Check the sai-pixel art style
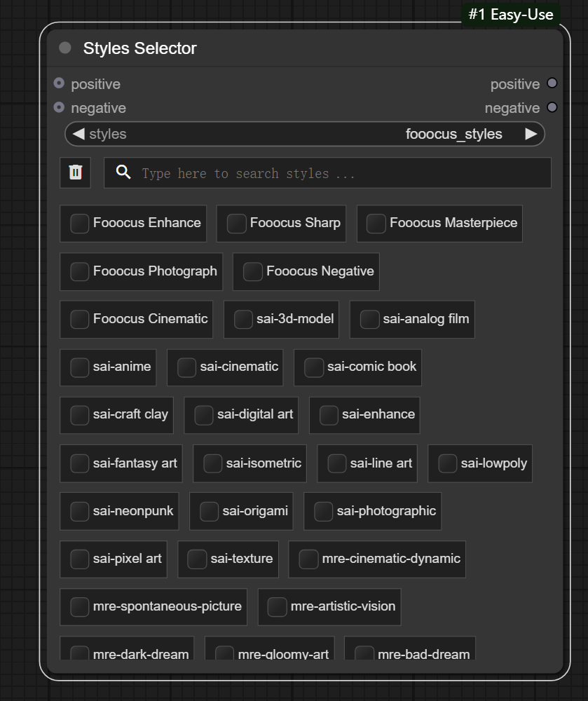The width and height of the screenshot is (588, 701). point(80,559)
